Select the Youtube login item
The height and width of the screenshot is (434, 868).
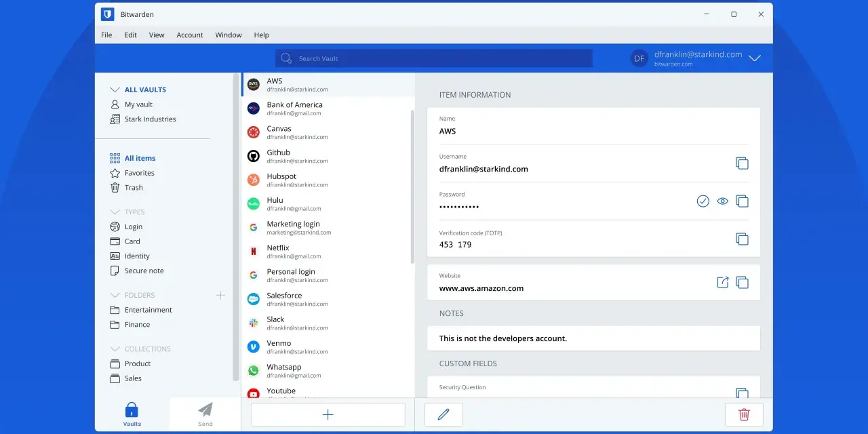[328, 391]
